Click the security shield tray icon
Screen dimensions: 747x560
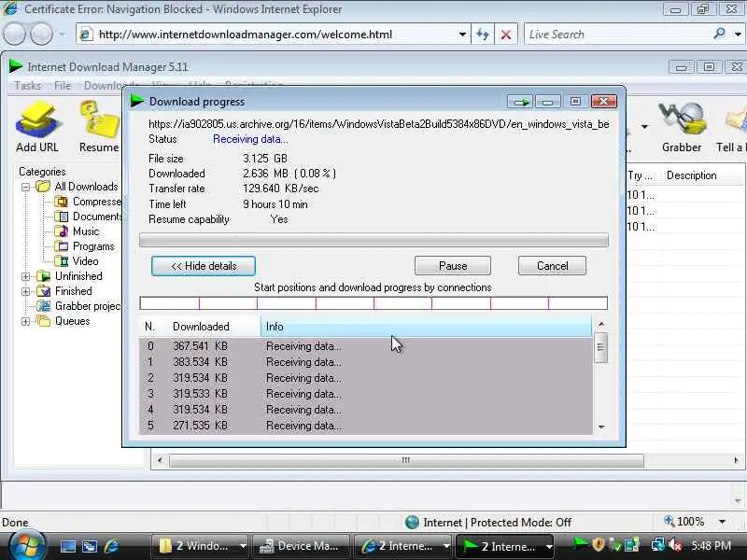pyautogui.click(x=599, y=545)
